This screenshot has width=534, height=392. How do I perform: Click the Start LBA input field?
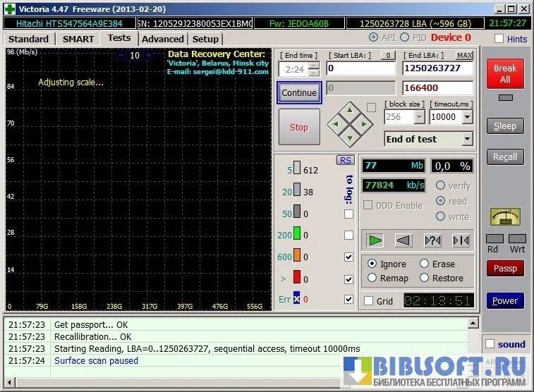[x=360, y=68]
